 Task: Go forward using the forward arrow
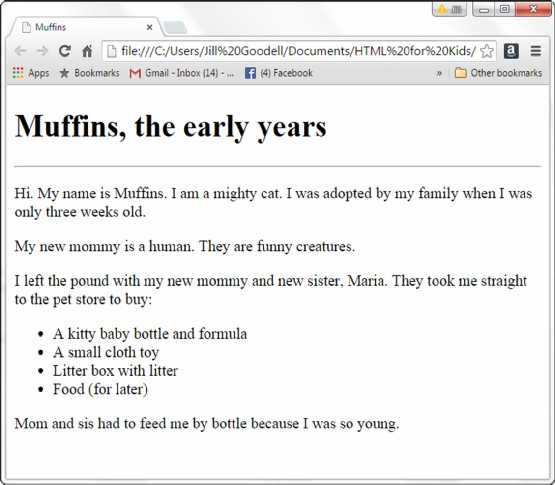[x=42, y=51]
